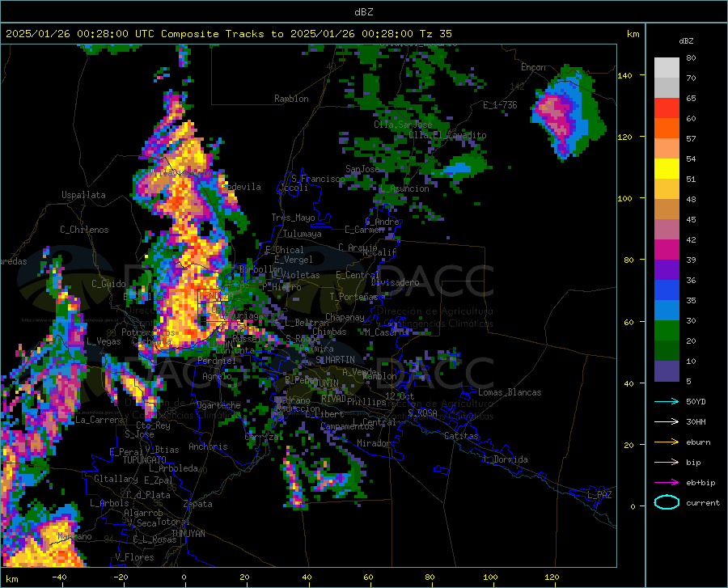
Task: Click the 'Ramblon' label near map top
Action: pos(291,99)
